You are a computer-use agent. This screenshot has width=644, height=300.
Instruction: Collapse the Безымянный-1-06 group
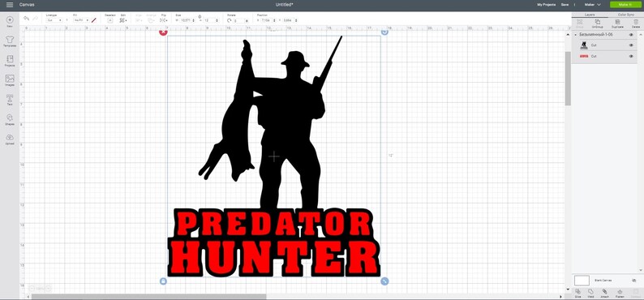pos(575,35)
